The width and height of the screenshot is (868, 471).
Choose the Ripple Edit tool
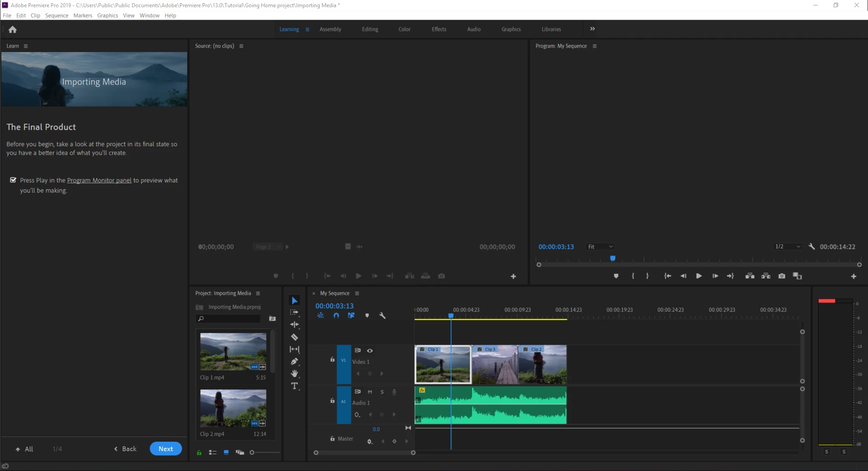pos(294,325)
